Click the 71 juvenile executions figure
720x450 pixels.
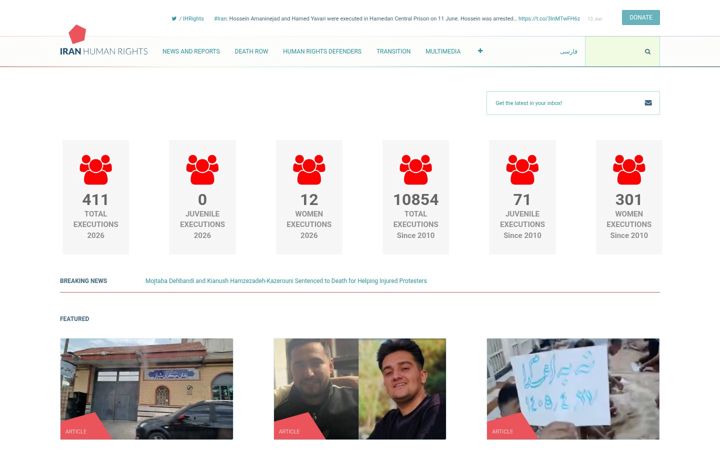point(522,200)
